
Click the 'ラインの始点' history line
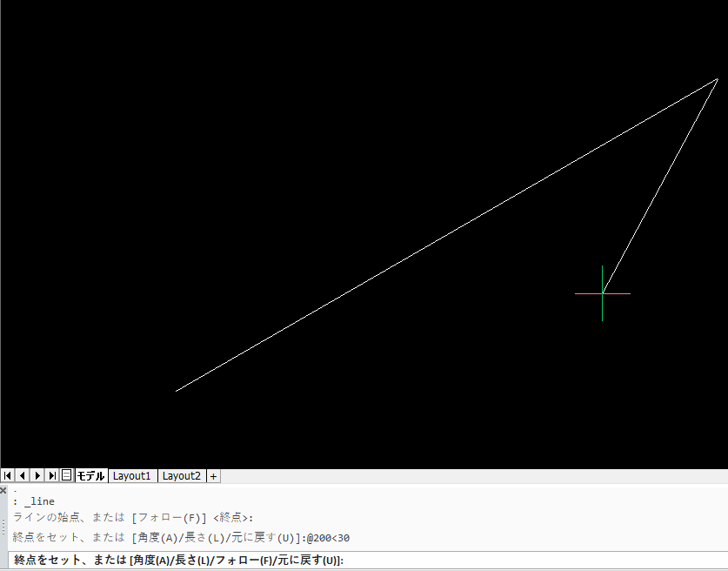(133, 518)
